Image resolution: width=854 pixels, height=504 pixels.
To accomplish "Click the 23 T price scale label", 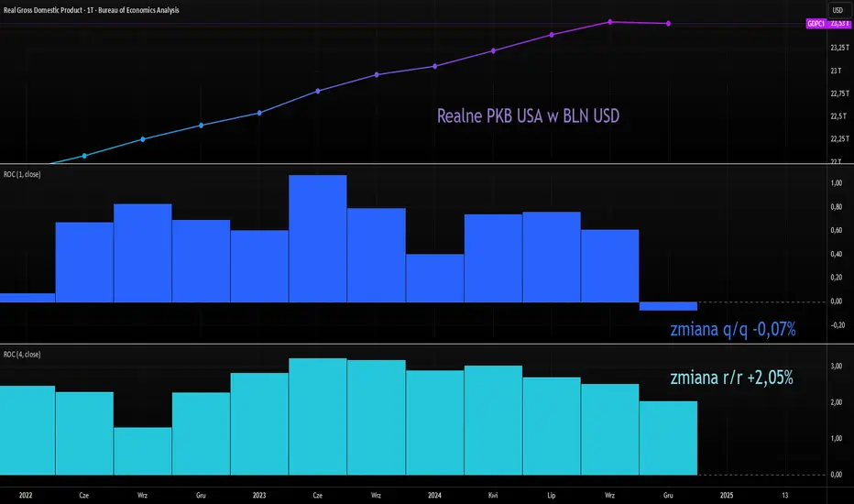I will coord(836,71).
